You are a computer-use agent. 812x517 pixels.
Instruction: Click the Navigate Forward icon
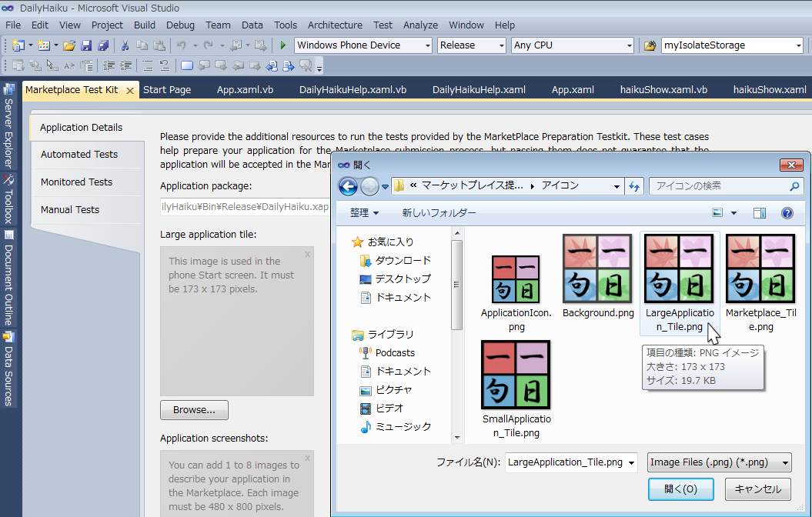click(x=260, y=45)
